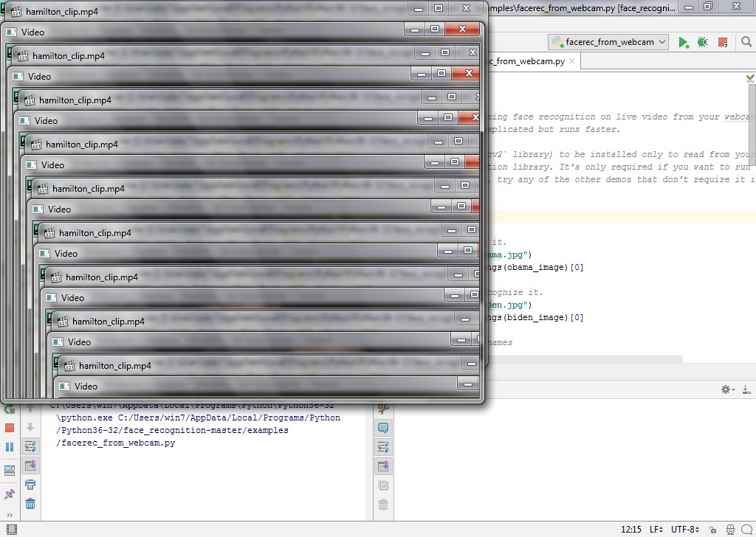Clear Run console with blue trash icon
The height and width of the screenshot is (537, 756).
click(x=30, y=504)
